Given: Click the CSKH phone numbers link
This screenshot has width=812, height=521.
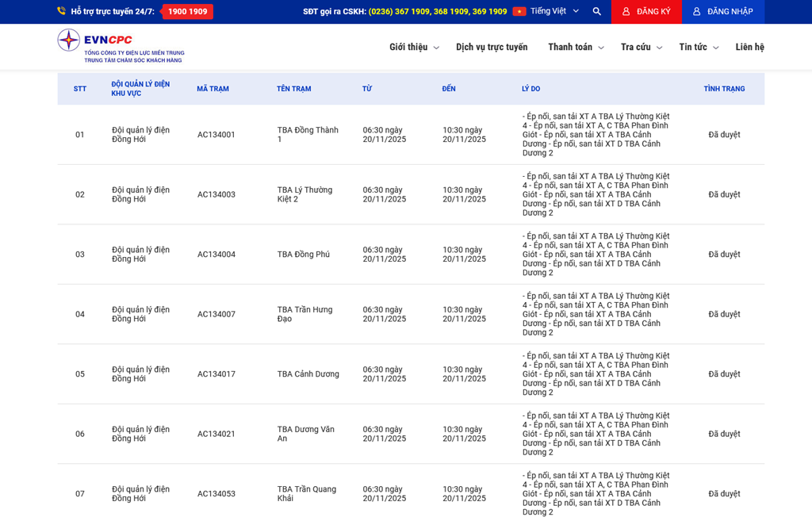Looking at the screenshot, I should point(438,11).
